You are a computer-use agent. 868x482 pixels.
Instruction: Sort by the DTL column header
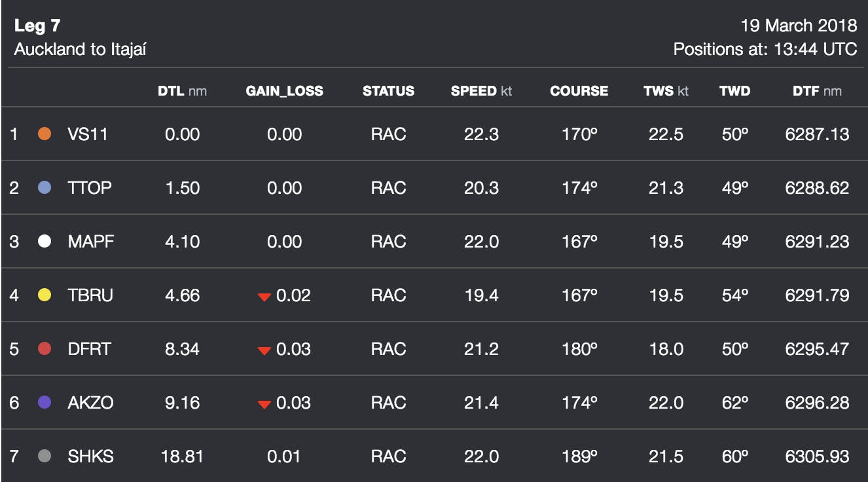click(182, 91)
